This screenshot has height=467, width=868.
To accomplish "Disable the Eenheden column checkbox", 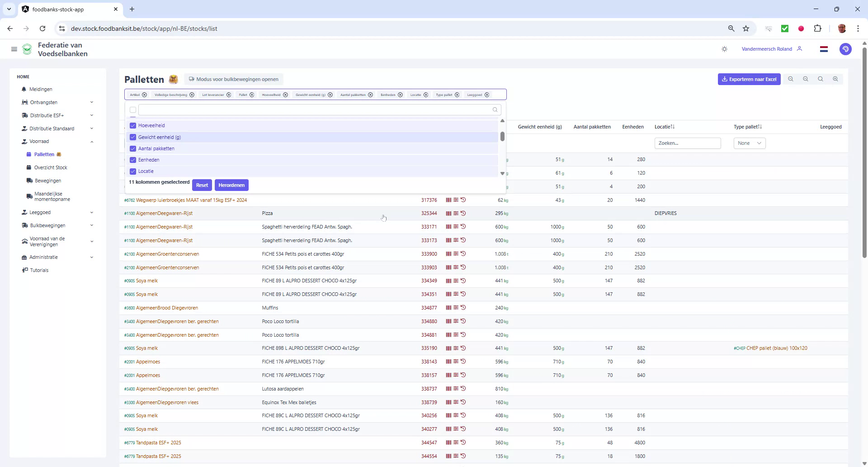I will [x=132, y=160].
